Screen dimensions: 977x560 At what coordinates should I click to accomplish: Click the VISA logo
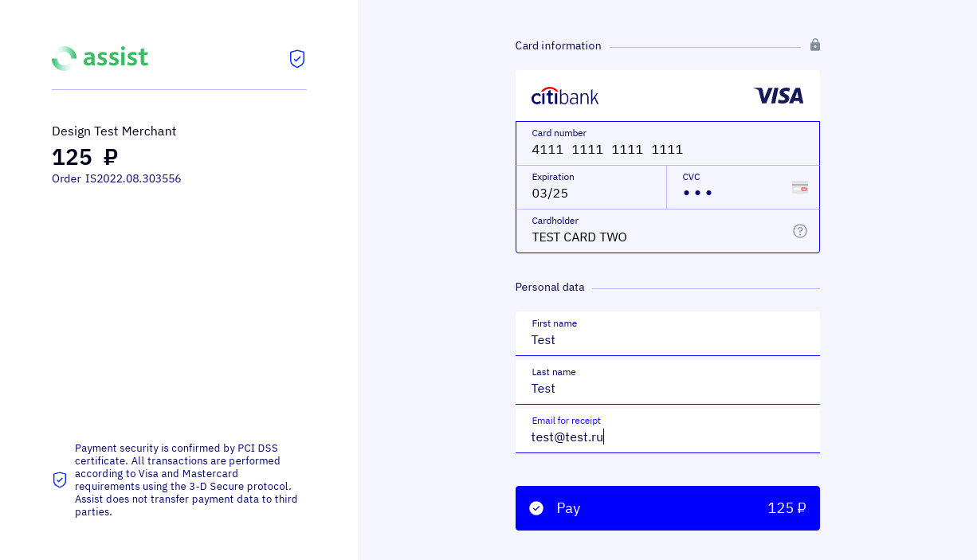coord(779,96)
